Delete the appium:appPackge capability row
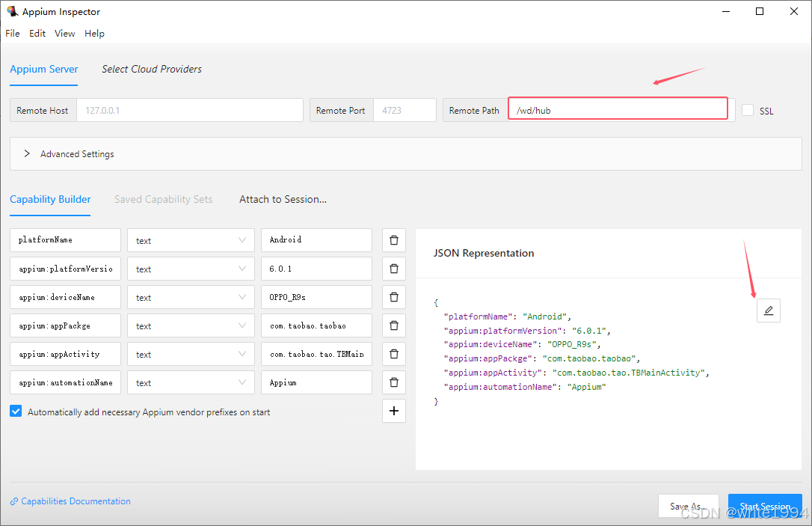 pyautogui.click(x=393, y=326)
